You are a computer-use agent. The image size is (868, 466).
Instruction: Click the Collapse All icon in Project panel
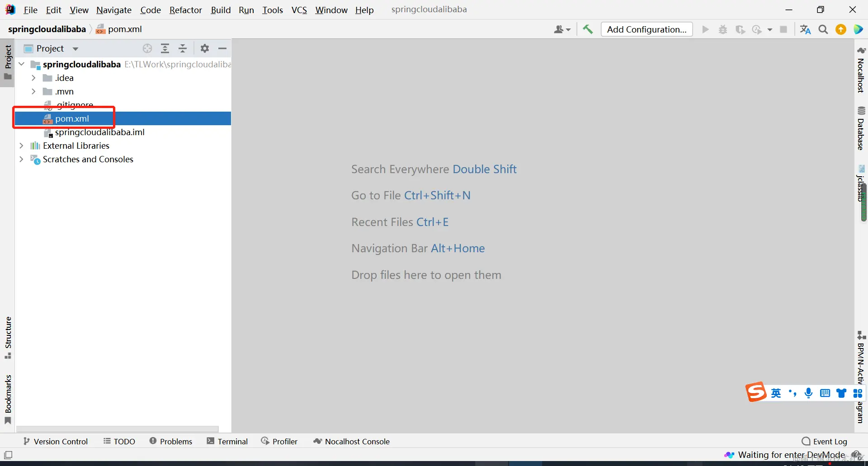183,48
